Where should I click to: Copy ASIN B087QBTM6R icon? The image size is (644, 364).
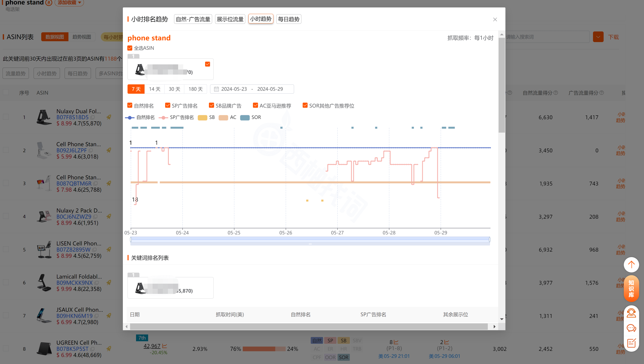tap(95, 184)
